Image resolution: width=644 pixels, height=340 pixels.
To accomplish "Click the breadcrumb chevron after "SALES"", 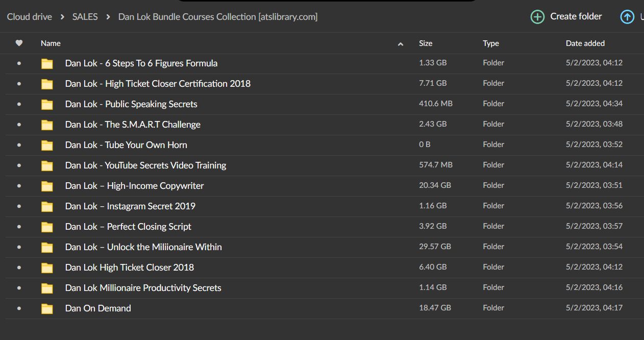I will pyautogui.click(x=107, y=16).
